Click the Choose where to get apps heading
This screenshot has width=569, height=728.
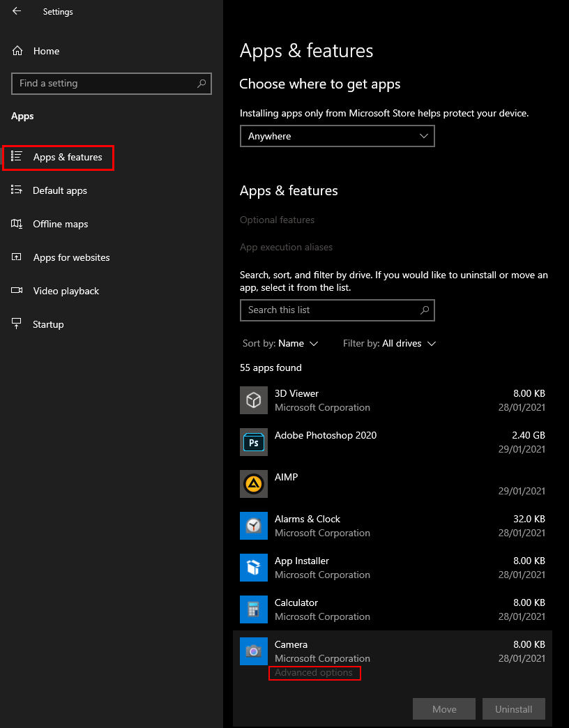point(320,84)
